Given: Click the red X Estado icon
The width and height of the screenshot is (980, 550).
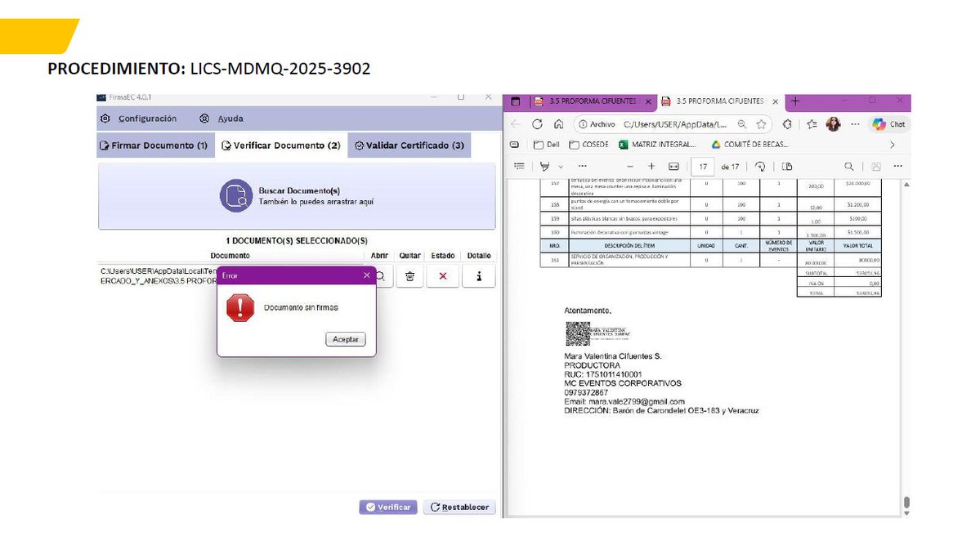Looking at the screenshot, I should coord(443,276).
